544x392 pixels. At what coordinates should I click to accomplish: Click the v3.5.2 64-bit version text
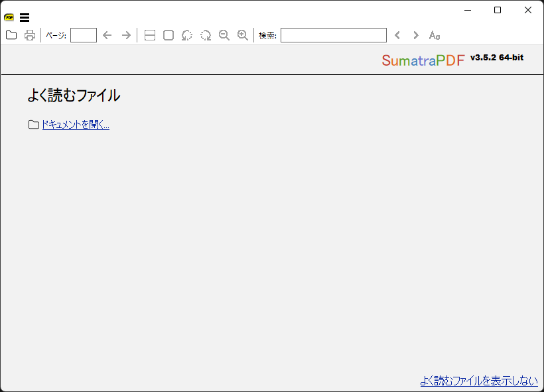pos(497,58)
